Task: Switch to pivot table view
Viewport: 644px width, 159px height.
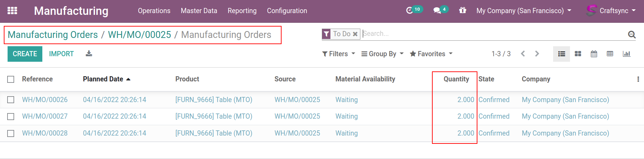Action: tap(610, 54)
